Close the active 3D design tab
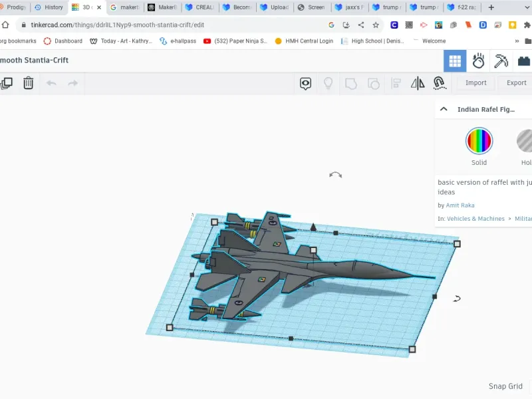The image size is (532, 399). pyautogui.click(x=99, y=7)
